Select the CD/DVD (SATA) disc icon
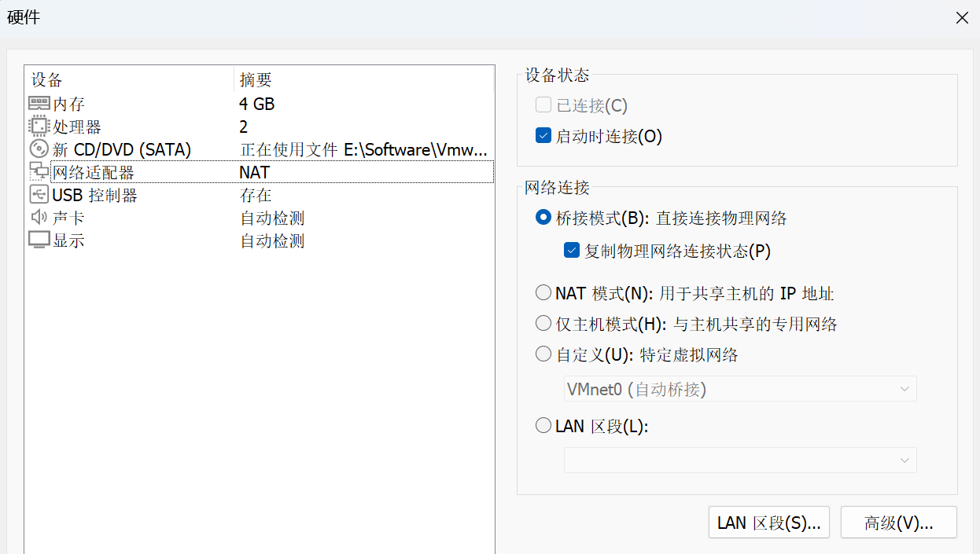This screenshot has height=554, width=980. point(39,149)
